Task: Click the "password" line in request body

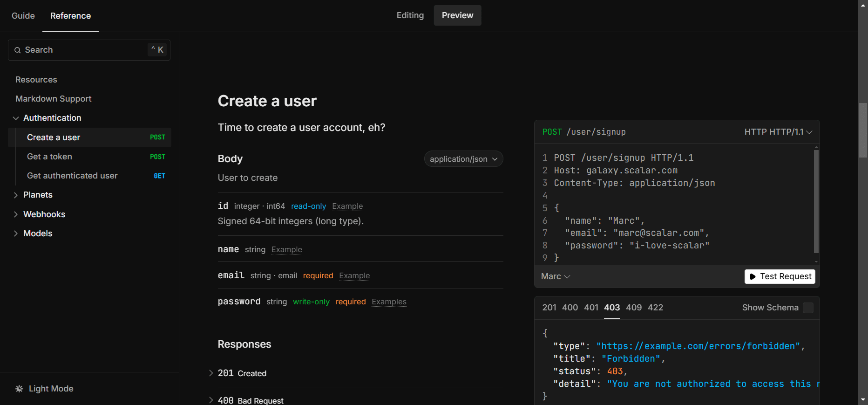Action: 637,246
